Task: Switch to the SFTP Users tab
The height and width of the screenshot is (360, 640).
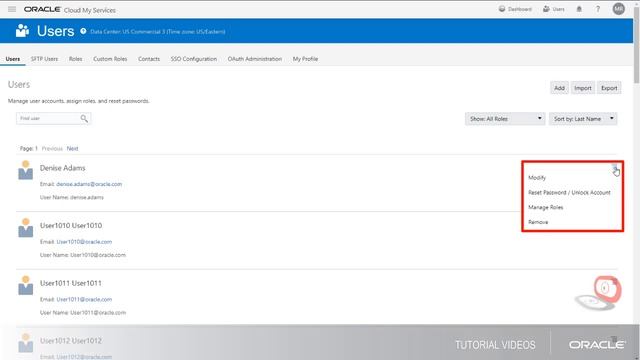Action: tap(44, 59)
